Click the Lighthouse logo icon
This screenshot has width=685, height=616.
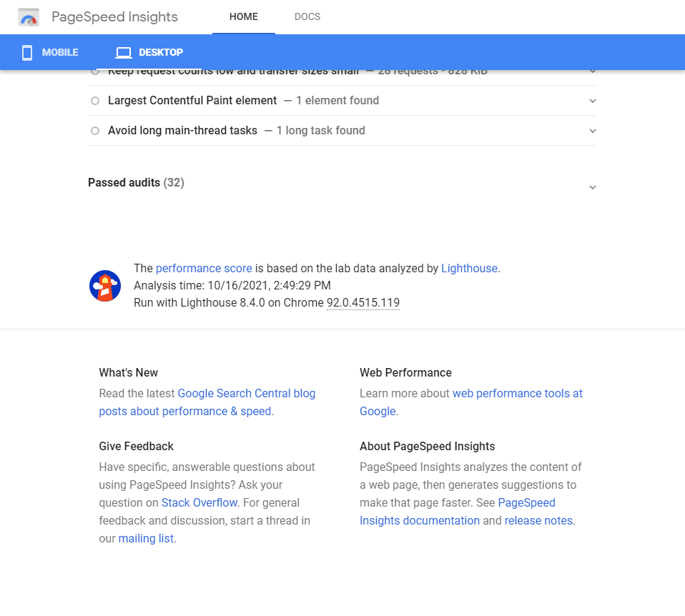point(104,286)
